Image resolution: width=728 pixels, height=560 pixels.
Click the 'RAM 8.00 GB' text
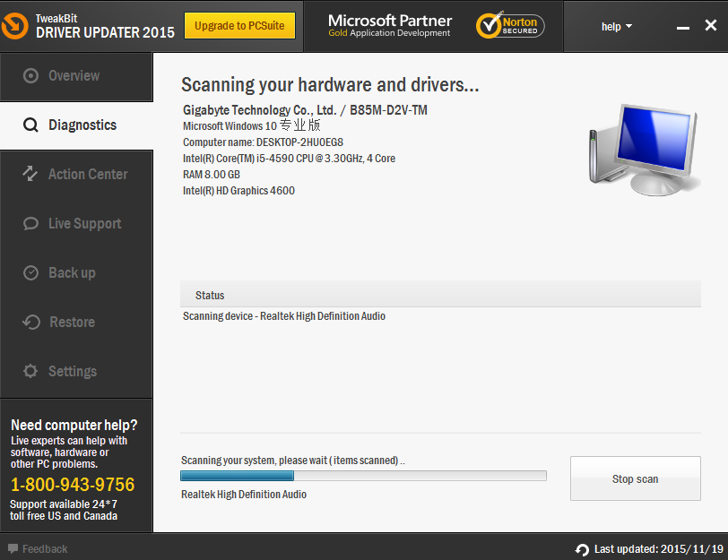pos(212,175)
